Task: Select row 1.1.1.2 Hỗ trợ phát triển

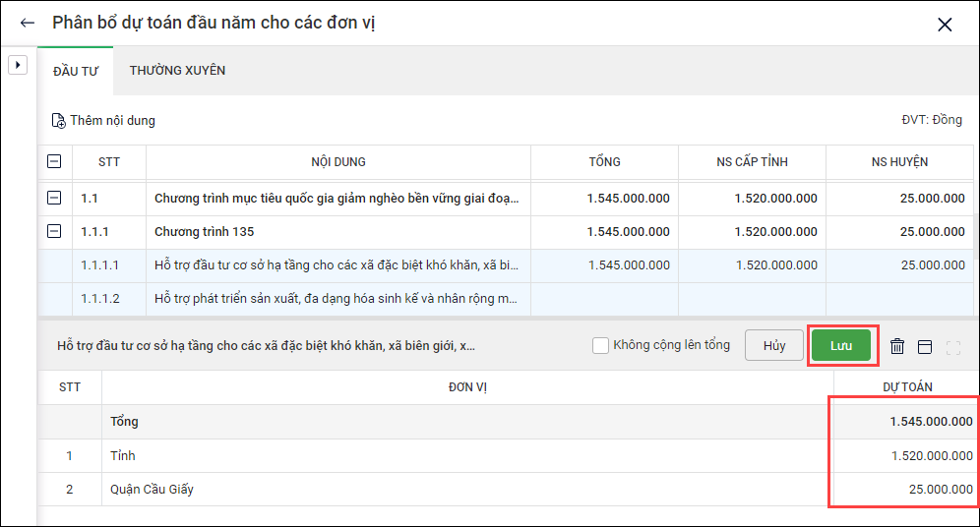Action: pyautogui.click(x=335, y=299)
